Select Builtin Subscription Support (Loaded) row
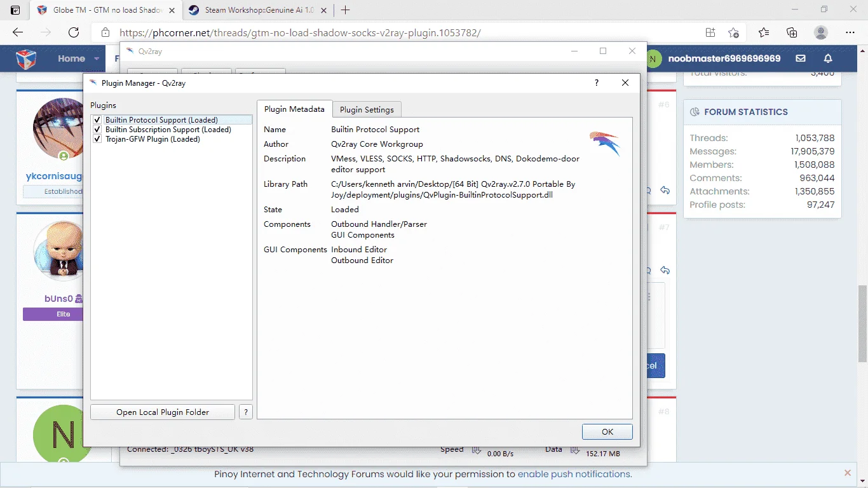 (x=172, y=130)
